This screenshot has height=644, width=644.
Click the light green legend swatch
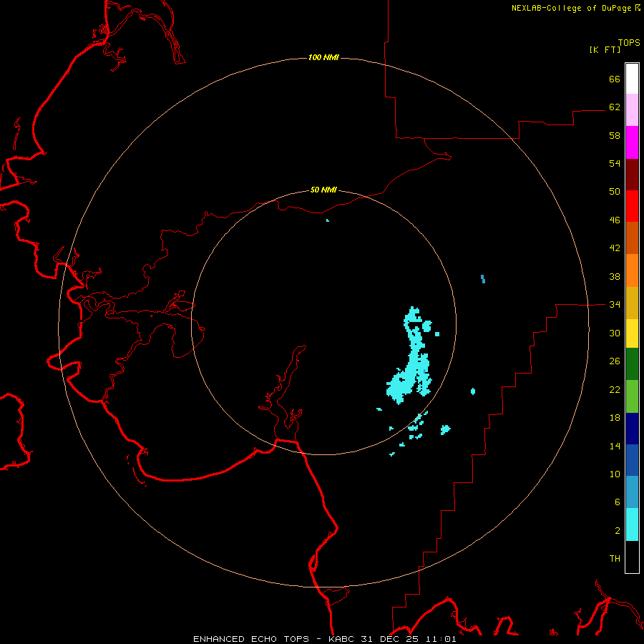(x=632, y=396)
